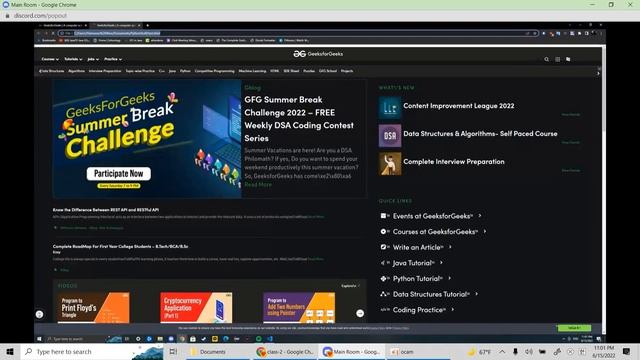This screenshot has width=640, height=360.
Task: Click the Content Improvement League 2022 thumbnail icon
Action: 390,108
